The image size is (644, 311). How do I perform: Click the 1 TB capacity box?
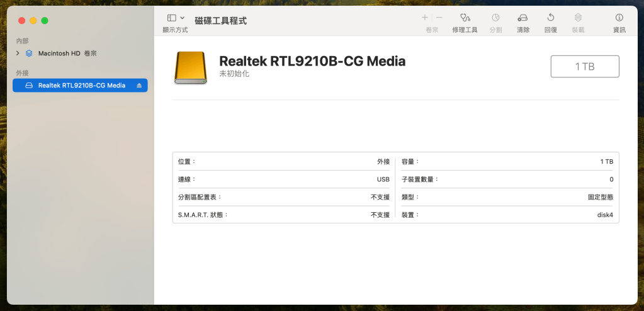coord(585,66)
